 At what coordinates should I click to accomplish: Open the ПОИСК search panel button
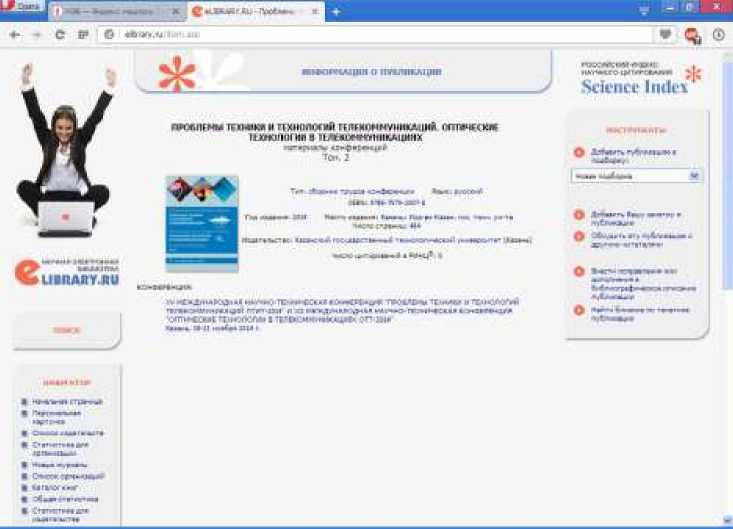click(66, 330)
